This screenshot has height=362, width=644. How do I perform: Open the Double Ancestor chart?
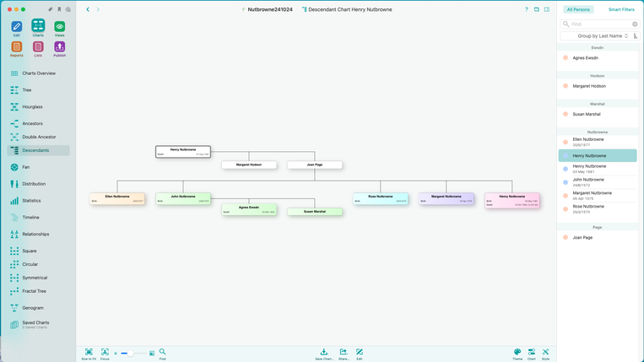(38, 137)
